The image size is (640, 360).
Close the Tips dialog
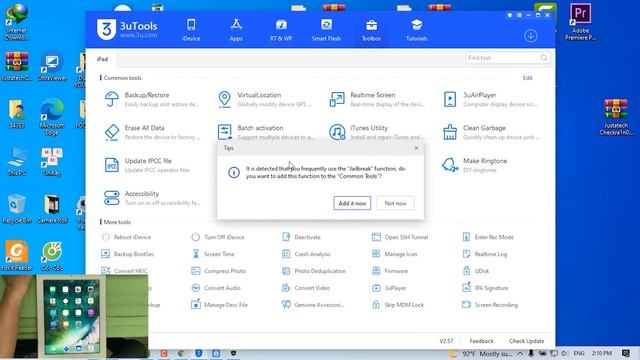416,148
